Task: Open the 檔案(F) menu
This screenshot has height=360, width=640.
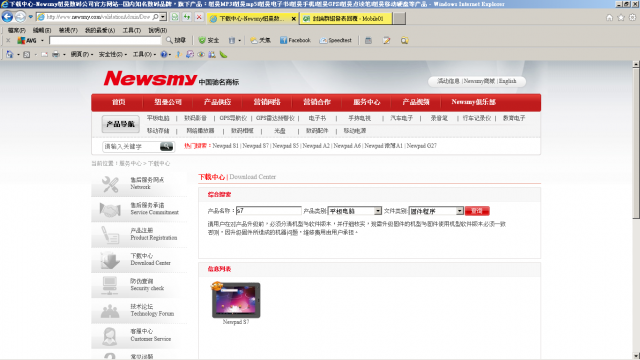Action: (x=17, y=30)
